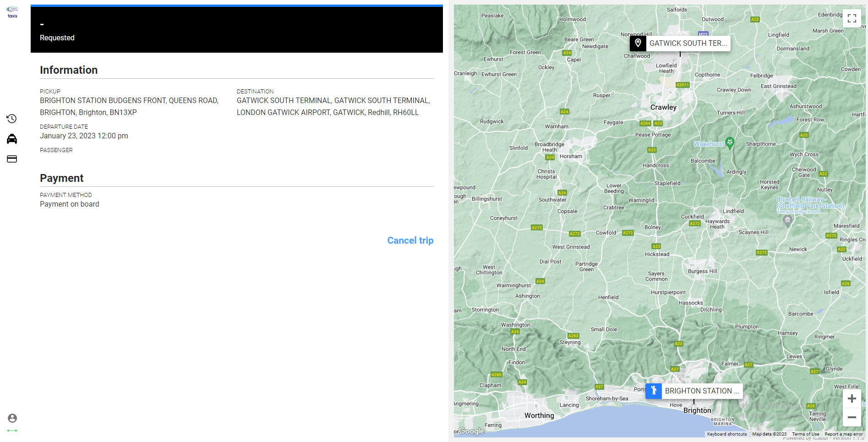Click Report a map error link
The width and height of the screenshot is (868, 442).
pyautogui.click(x=844, y=434)
